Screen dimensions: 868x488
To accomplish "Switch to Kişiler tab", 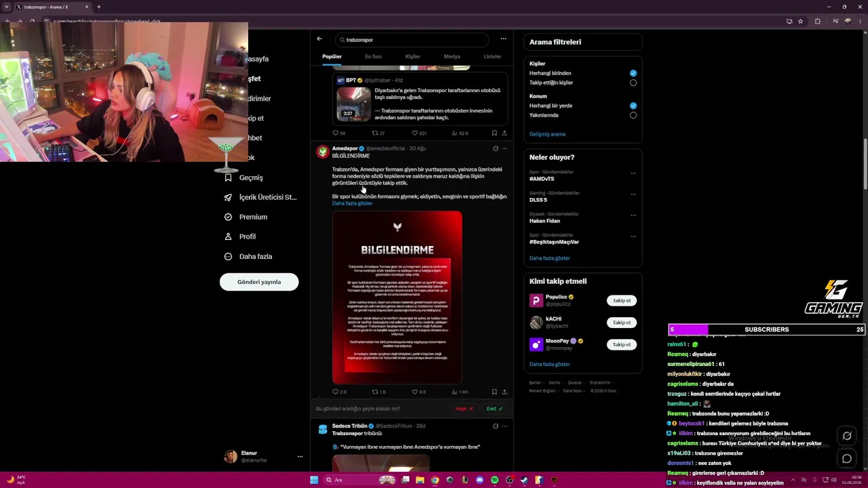I will click(413, 56).
